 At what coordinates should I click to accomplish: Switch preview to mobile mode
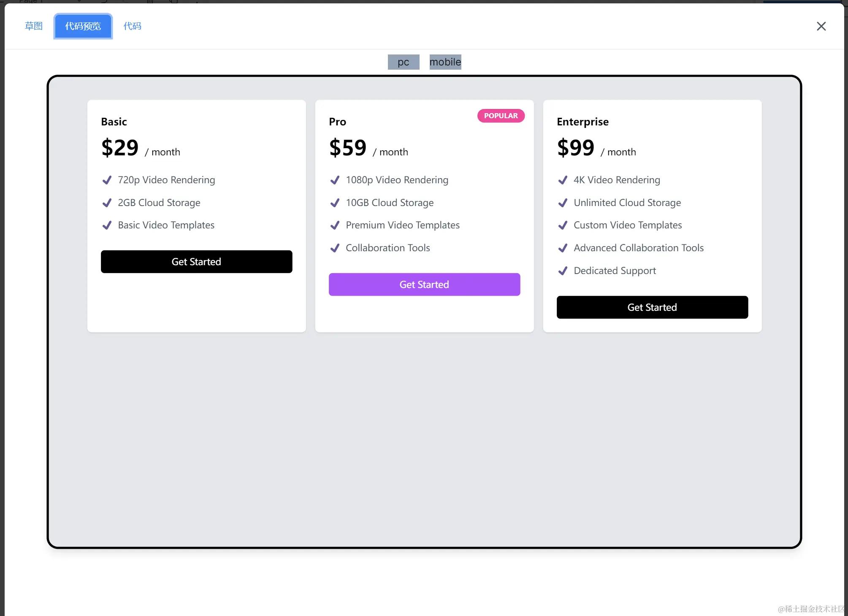click(x=445, y=62)
